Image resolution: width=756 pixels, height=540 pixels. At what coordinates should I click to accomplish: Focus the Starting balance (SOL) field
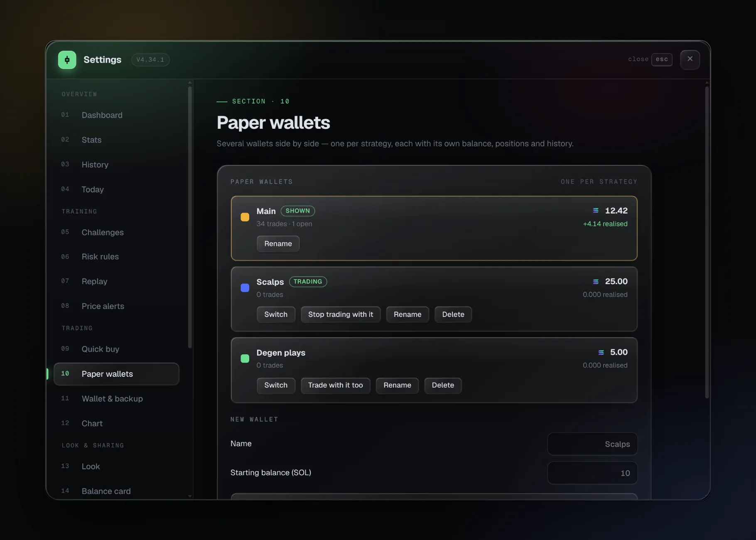[x=592, y=473]
